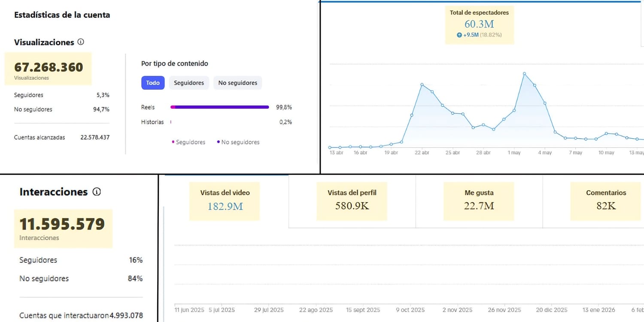Screen dimensions: 644x322
Task: Click the 15 sept 2025 axis label
Action: click(x=363, y=310)
